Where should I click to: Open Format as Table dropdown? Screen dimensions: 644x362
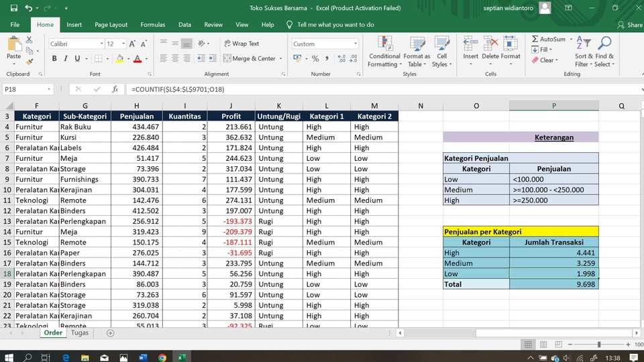417,52
